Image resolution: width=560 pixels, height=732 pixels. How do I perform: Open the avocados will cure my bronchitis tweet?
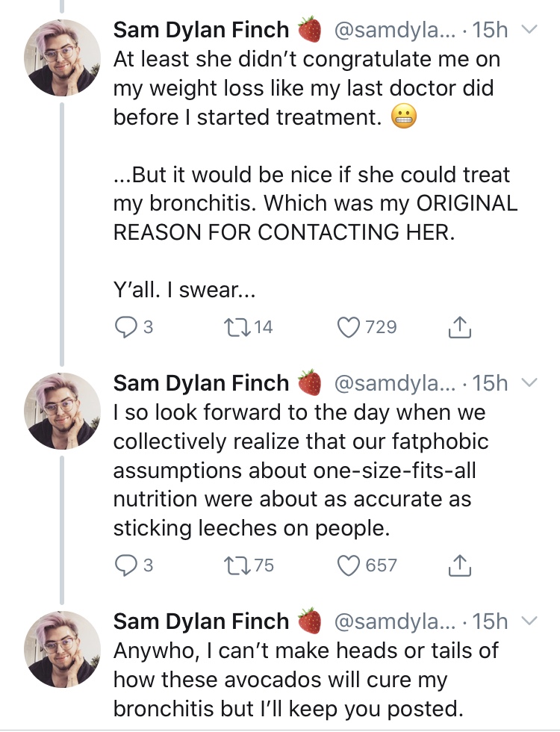306,680
